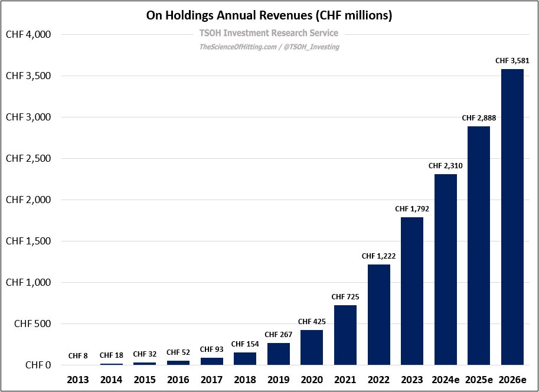
Task: Select the 2013 year label
Action: point(78,380)
